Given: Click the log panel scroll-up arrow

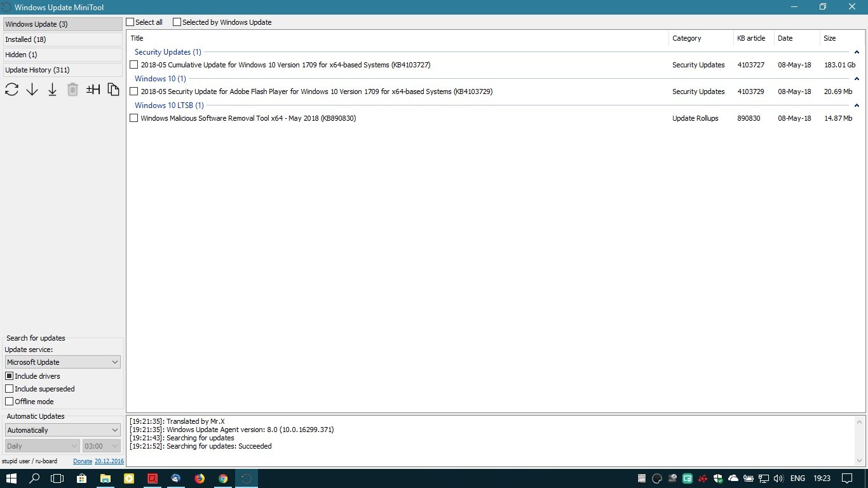Looking at the screenshot, I should [x=860, y=421].
